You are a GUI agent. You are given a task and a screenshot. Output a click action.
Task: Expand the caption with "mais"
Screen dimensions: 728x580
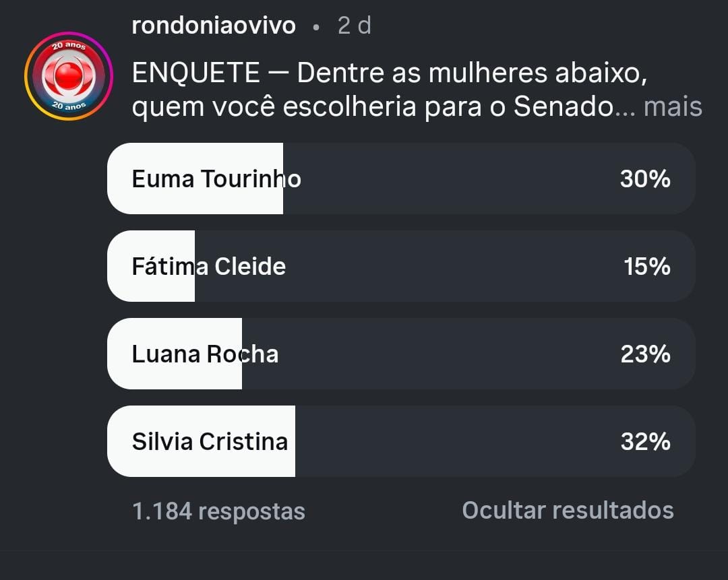(673, 106)
